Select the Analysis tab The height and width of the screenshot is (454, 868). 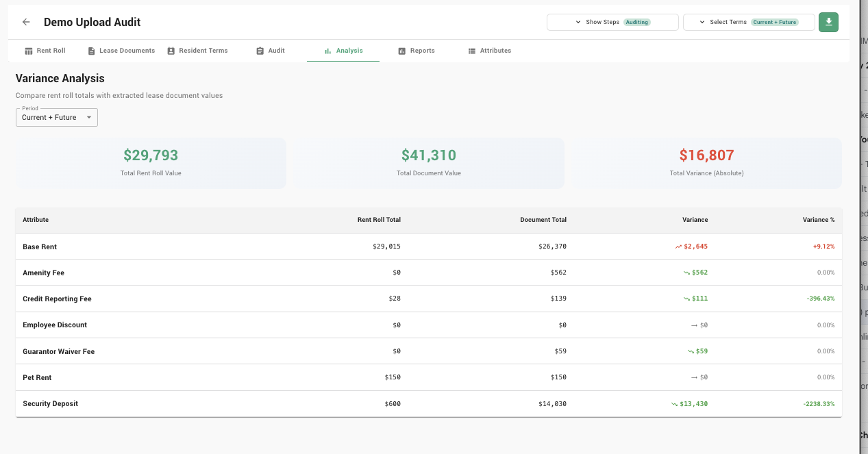click(343, 51)
